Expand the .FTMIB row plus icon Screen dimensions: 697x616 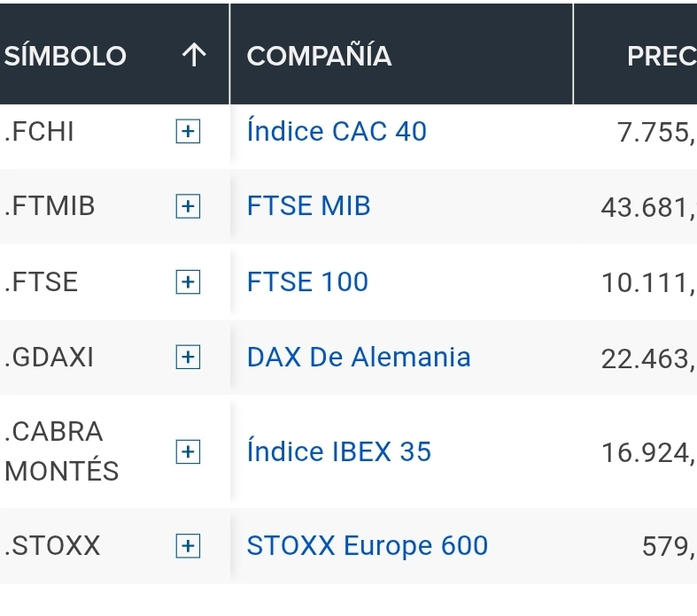click(187, 207)
